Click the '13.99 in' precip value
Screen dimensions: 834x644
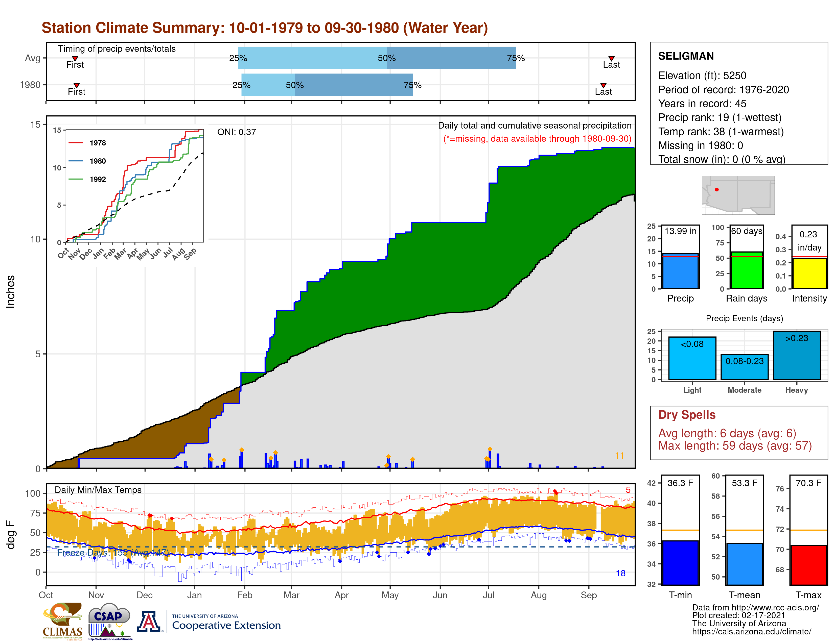point(680,231)
